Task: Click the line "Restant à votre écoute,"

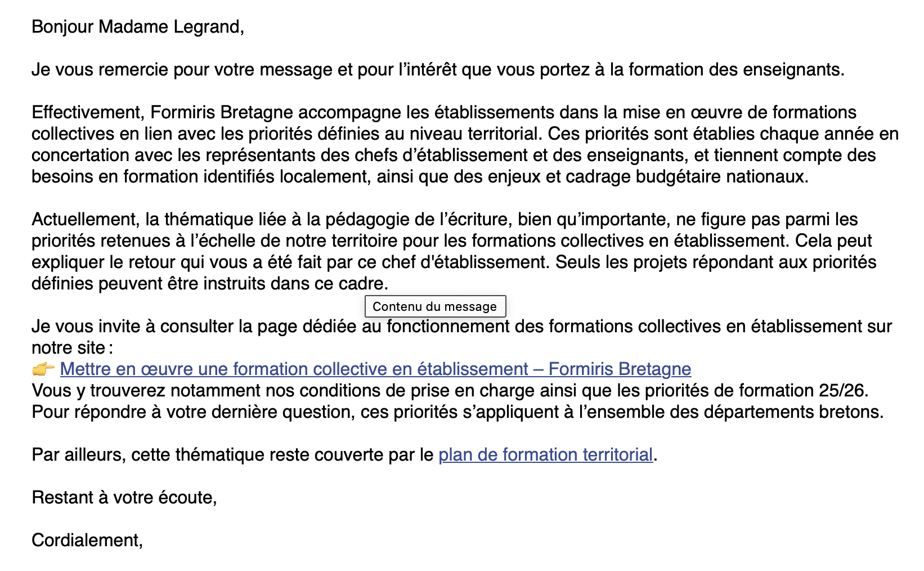Action: [x=124, y=497]
